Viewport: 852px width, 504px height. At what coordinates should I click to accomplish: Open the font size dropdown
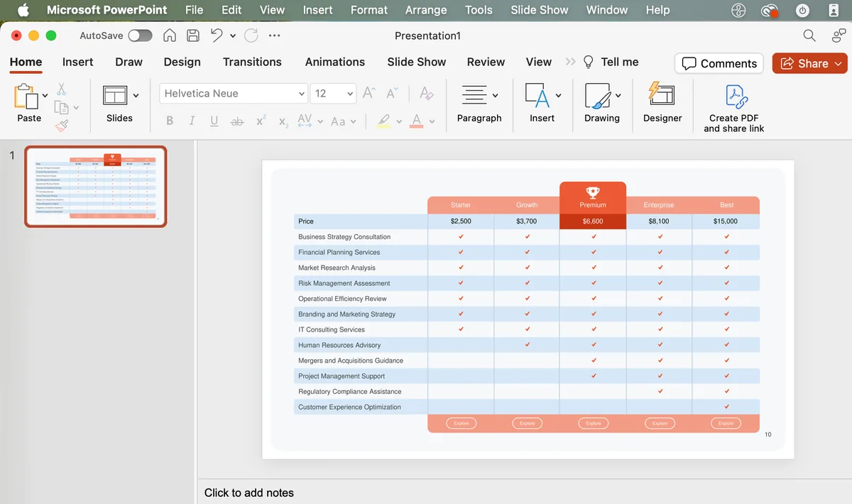tap(351, 93)
